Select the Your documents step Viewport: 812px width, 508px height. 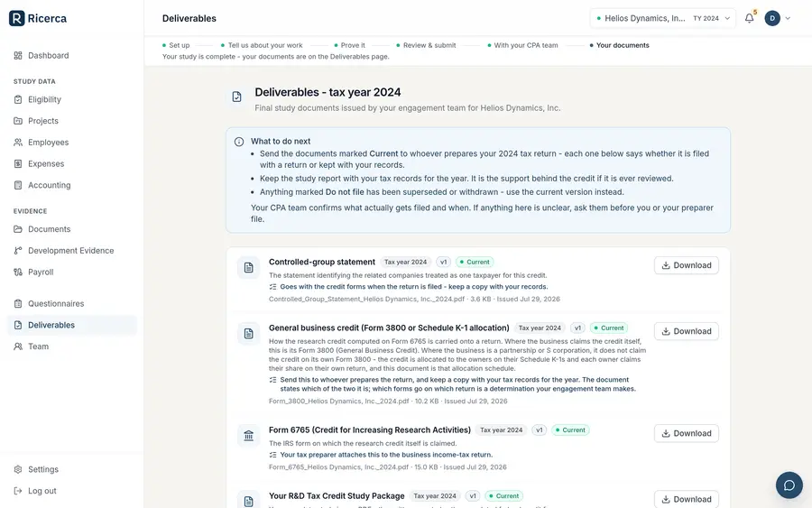(619, 45)
